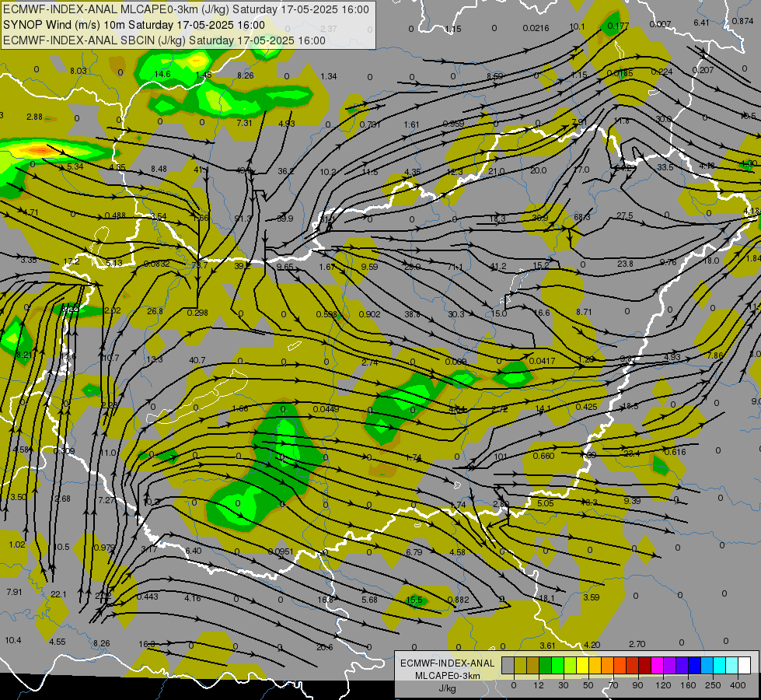Click the map value 27.5
The height and width of the screenshot is (700, 761).
click(x=625, y=215)
